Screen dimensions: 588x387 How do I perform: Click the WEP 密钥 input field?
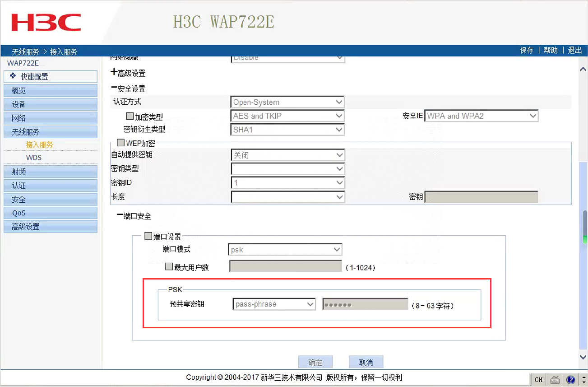482,197
